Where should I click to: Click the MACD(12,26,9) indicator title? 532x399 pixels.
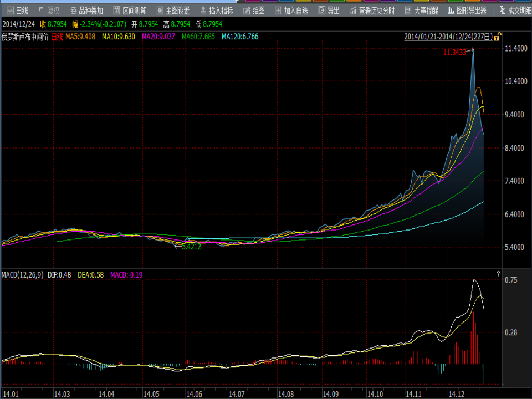[x=22, y=275]
